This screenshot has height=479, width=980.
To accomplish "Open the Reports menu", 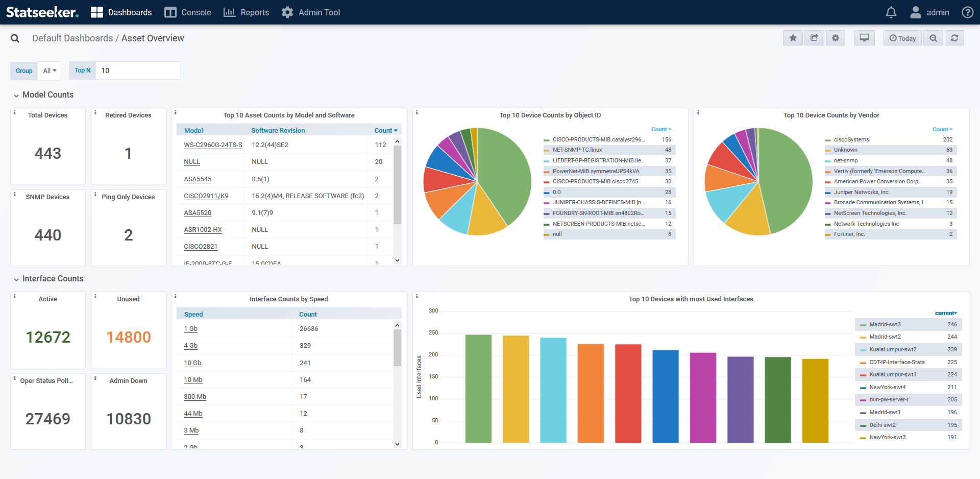I will 246,12.
